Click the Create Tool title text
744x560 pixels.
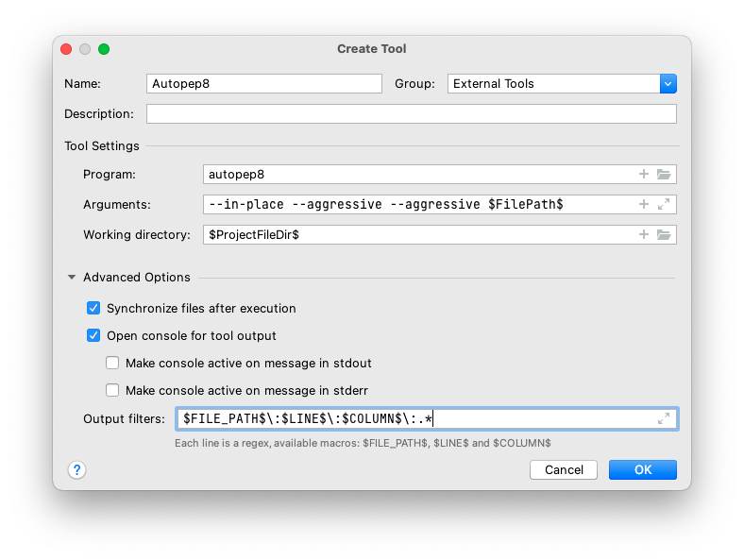[371, 48]
